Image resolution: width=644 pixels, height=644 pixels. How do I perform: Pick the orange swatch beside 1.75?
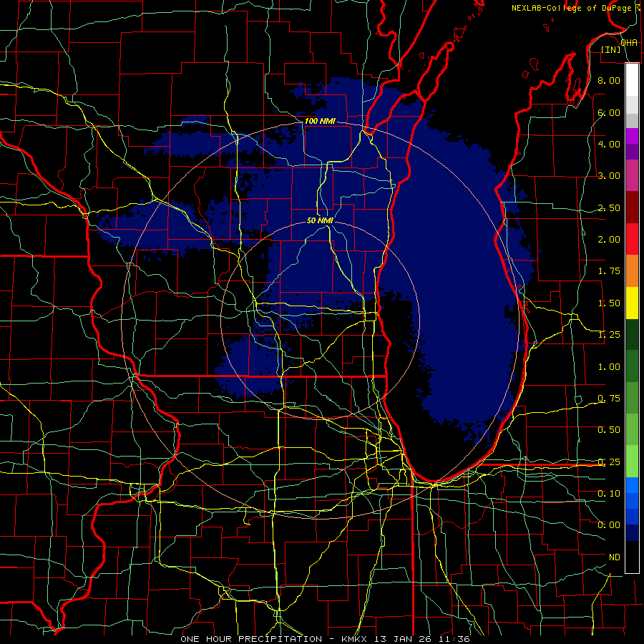[632, 270]
